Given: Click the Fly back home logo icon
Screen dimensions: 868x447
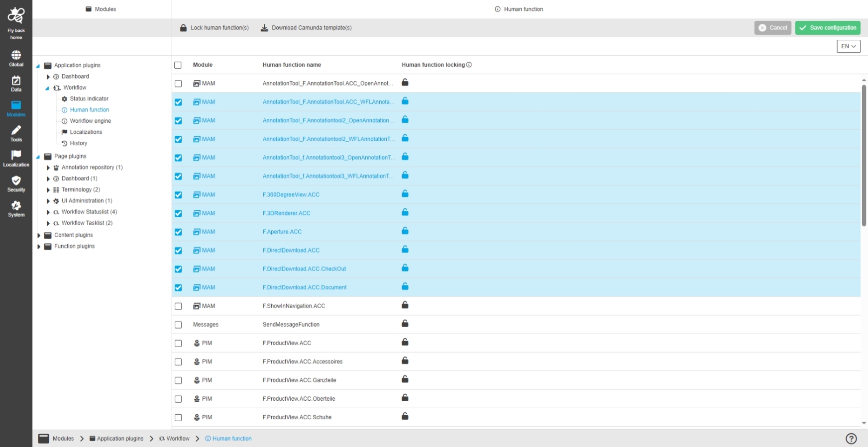Looking at the screenshot, I should [16, 16].
